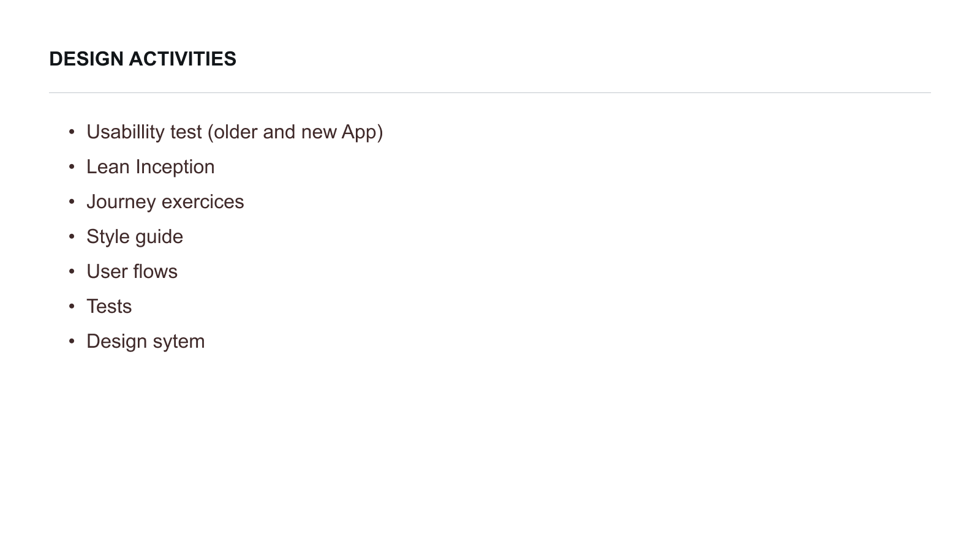The width and height of the screenshot is (980, 551).
Task: Click the Design sytem bullet text
Action: (145, 342)
